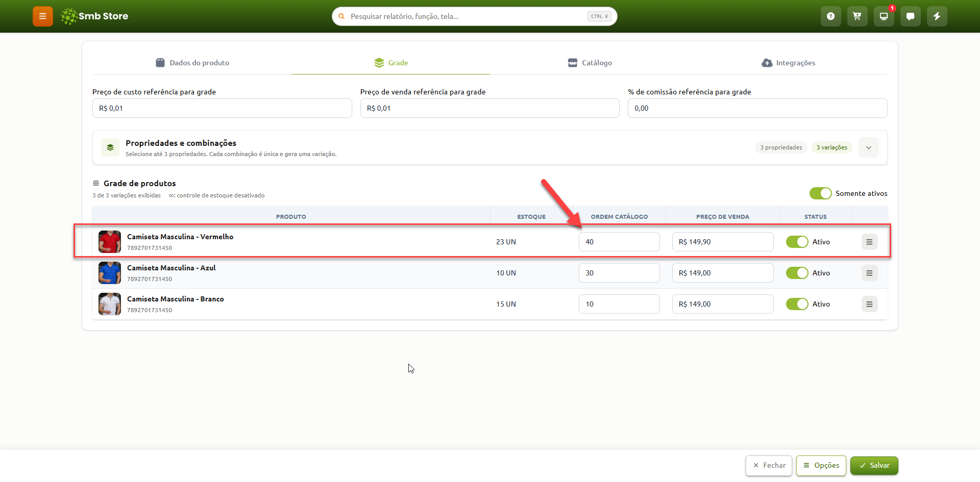Open the Catálogo tab
The image size is (980, 482).
[590, 63]
